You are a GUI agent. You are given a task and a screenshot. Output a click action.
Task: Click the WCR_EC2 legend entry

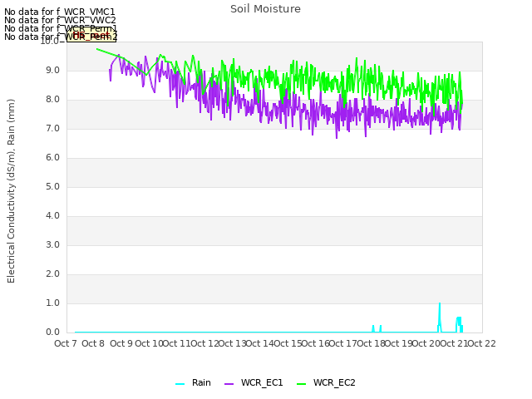tap(326, 382)
